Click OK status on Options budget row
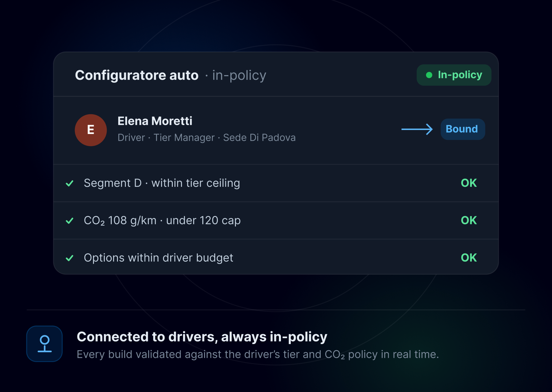This screenshot has height=392, width=552. coord(469,258)
